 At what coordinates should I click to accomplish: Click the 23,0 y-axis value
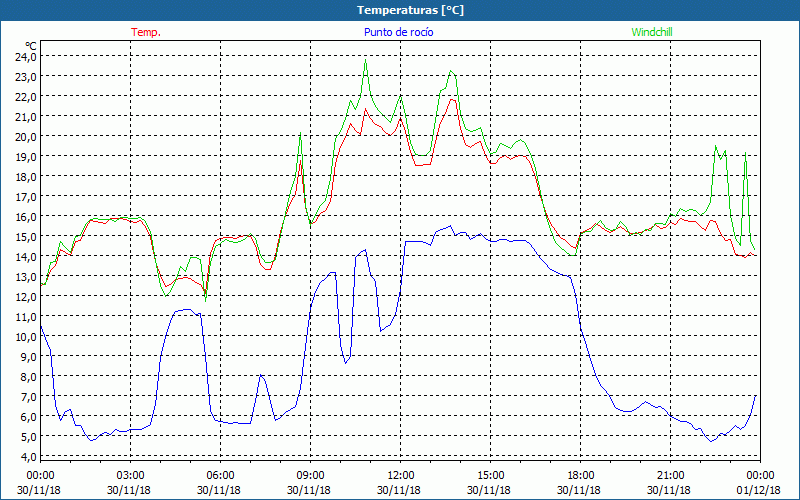tap(26, 77)
